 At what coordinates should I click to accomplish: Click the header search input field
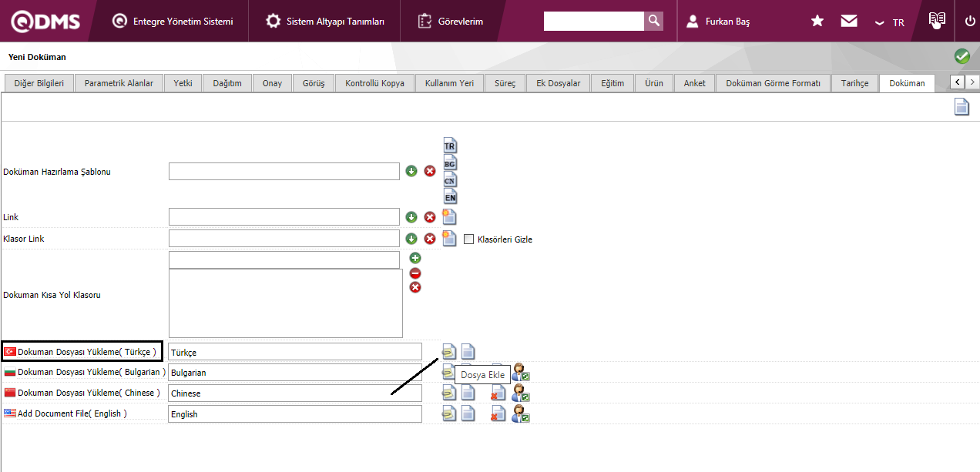point(593,21)
